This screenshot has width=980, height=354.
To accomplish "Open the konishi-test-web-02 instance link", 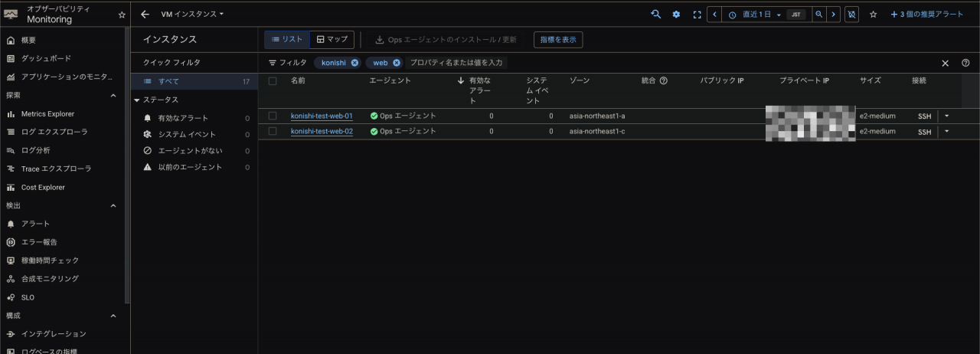I will click(x=322, y=131).
